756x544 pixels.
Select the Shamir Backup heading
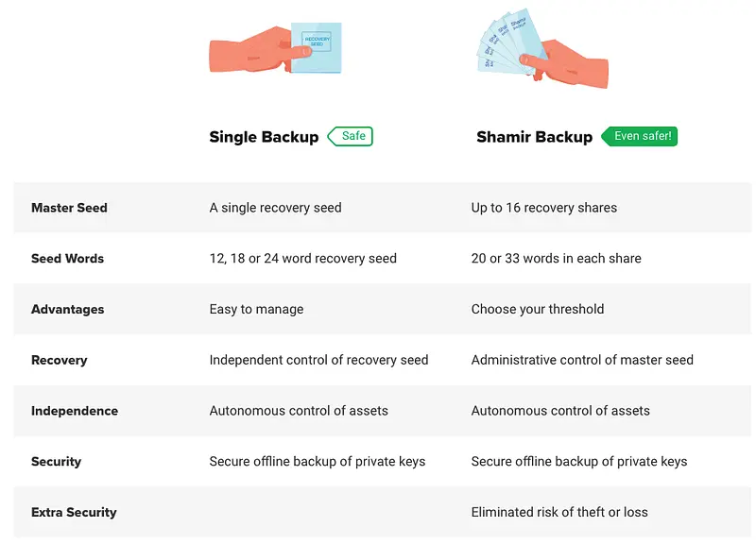[x=534, y=137]
